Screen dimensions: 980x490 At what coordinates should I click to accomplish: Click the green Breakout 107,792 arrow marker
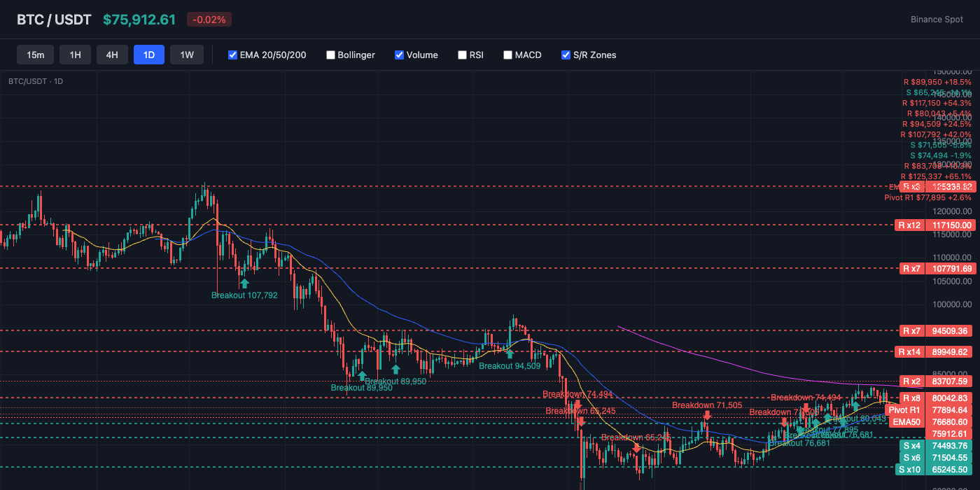pos(244,283)
